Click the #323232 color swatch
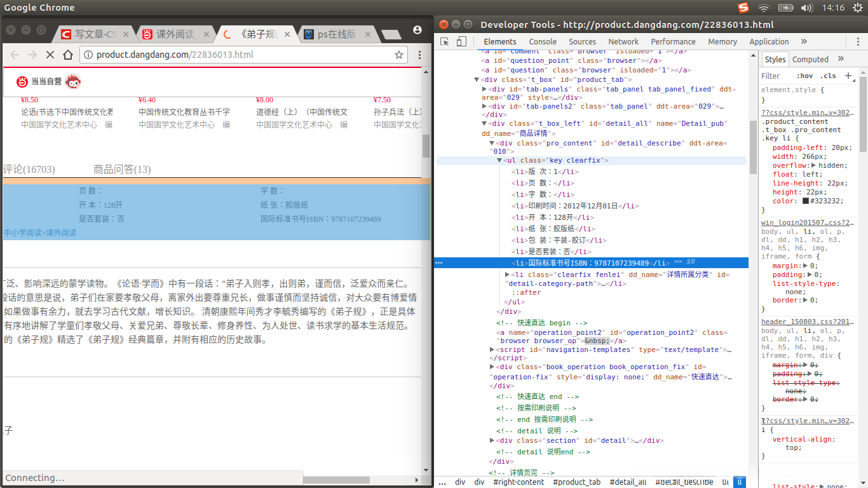868x488 pixels. [x=806, y=201]
